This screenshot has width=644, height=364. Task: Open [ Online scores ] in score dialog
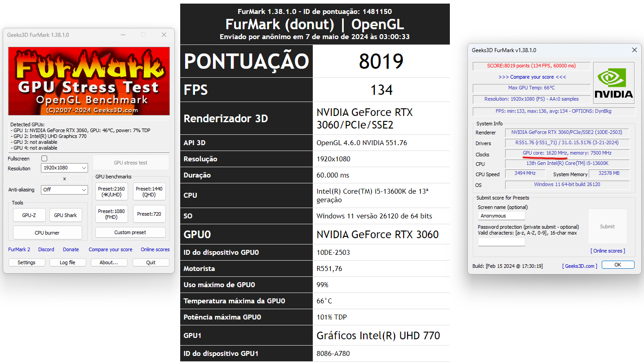coord(608,251)
